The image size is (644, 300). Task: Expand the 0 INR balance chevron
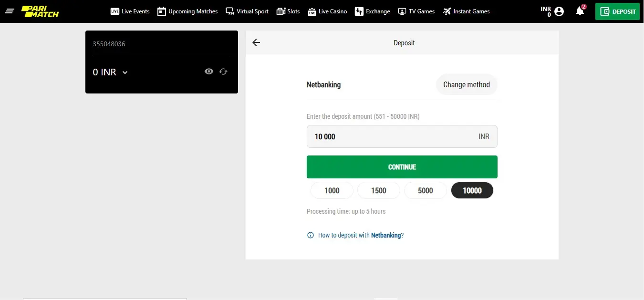(125, 72)
